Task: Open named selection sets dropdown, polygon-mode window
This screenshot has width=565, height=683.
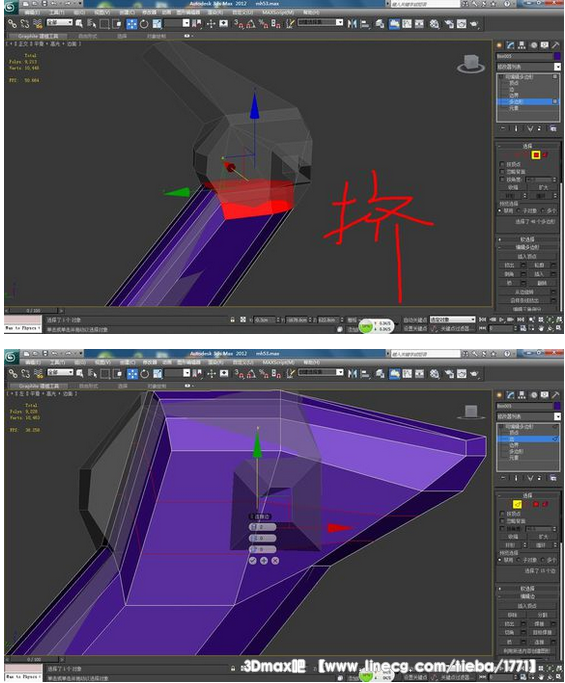Action: coord(320,22)
